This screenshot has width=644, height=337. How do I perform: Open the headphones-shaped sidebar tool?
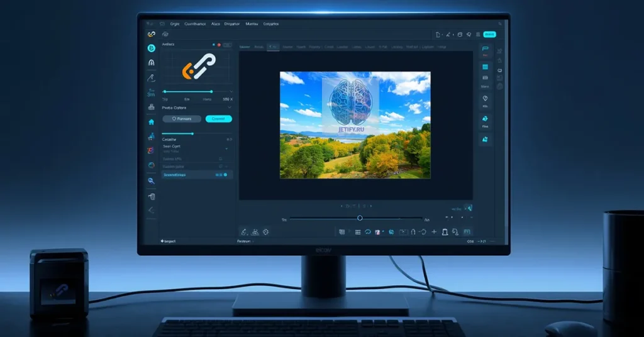(151, 62)
